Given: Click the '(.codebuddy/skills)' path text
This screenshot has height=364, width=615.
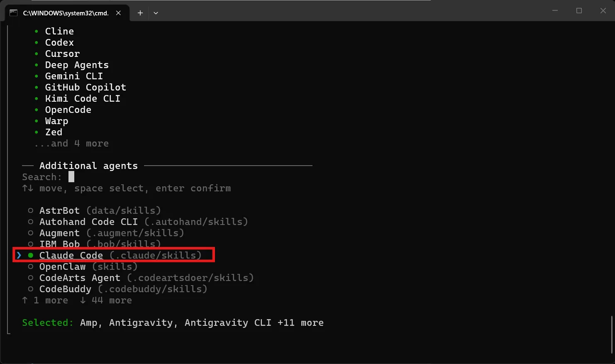Looking at the screenshot, I should (153, 289).
